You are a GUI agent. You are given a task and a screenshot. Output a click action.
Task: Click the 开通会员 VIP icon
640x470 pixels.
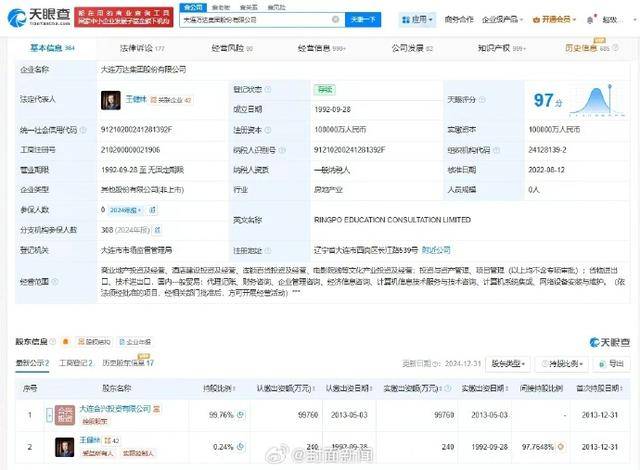click(x=566, y=19)
